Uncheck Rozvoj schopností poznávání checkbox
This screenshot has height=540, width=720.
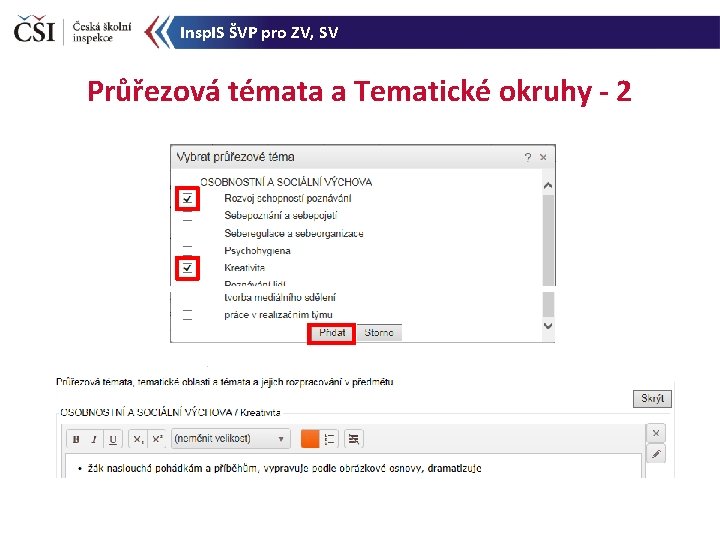187,199
